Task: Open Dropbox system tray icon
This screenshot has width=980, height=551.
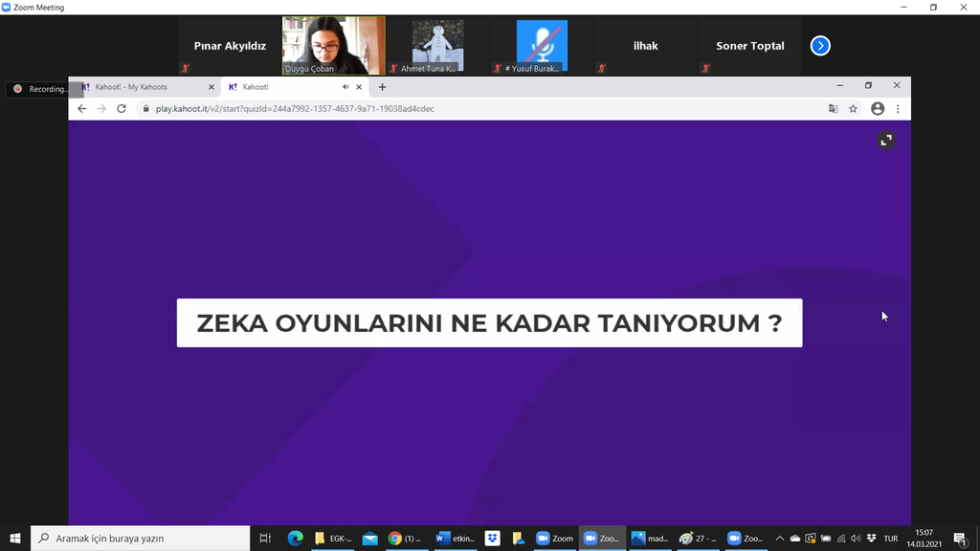Action: (x=871, y=538)
